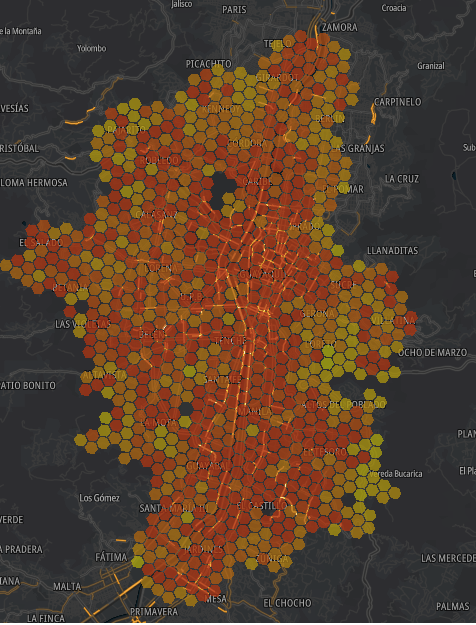Click the Granizal place label
This screenshot has width=476, height=625.
(x=431, y=66)
